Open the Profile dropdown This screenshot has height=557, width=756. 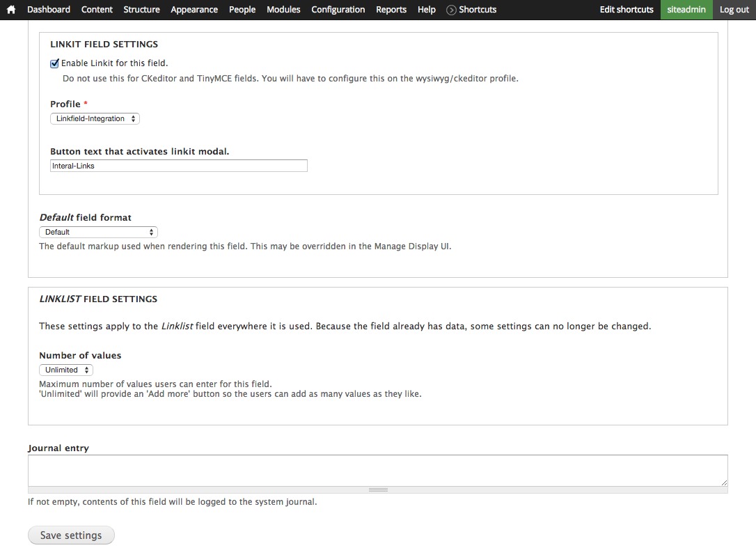tap(95, 118)
